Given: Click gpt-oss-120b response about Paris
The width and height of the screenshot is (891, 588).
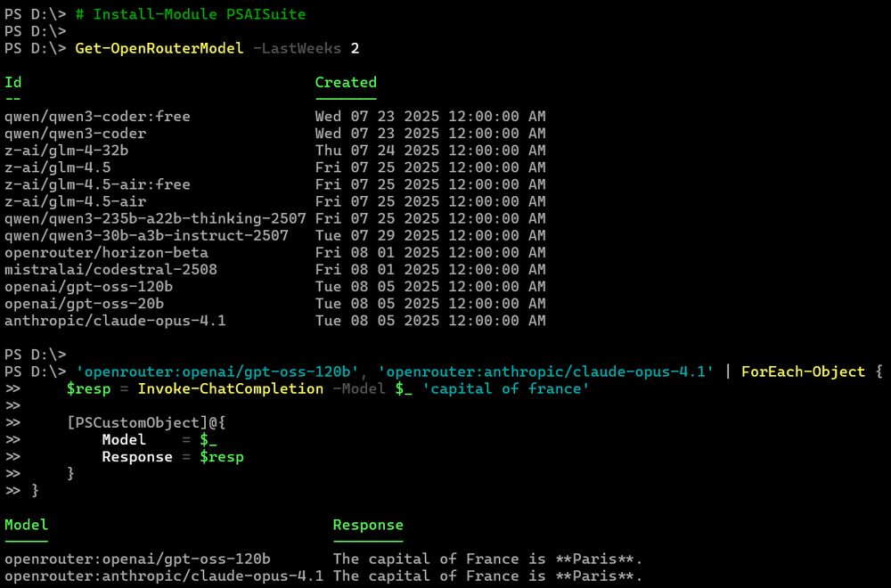Looking at the screenshot, I should 487,559.
